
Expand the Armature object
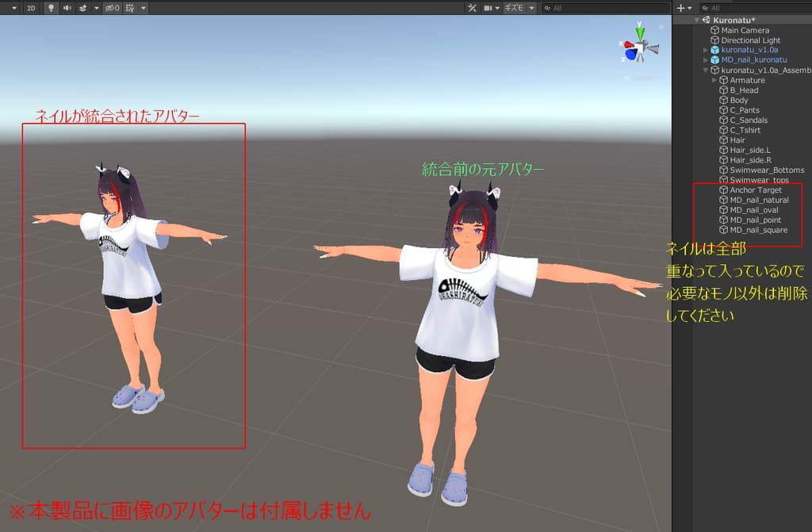click(714, 80)
